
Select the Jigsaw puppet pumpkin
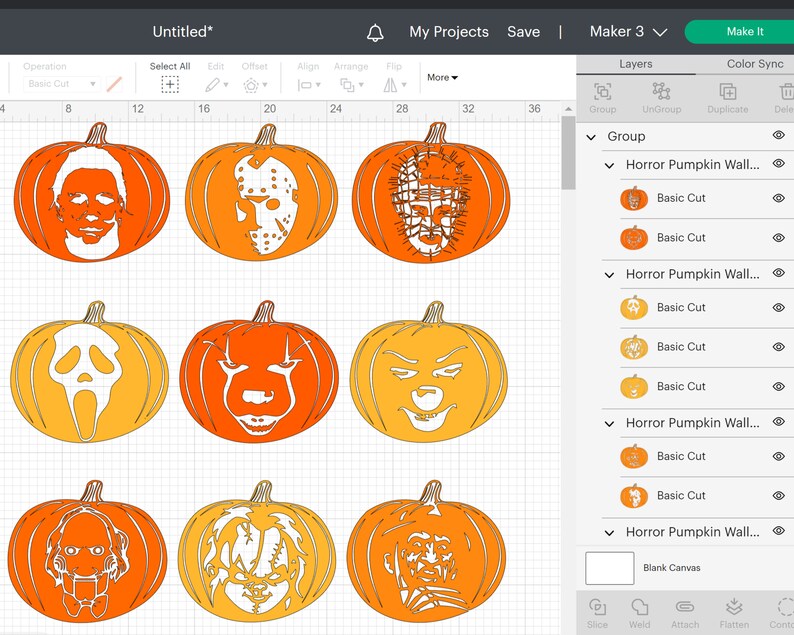[x=87, y=552]
